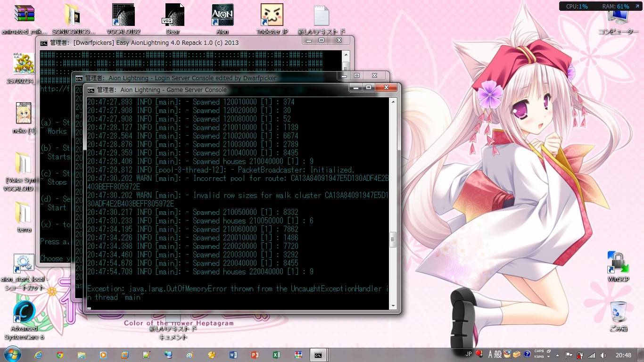The width and height of the screenshot is (644, 362).
Task: Open the language bar options arrow
Action: 549,357
